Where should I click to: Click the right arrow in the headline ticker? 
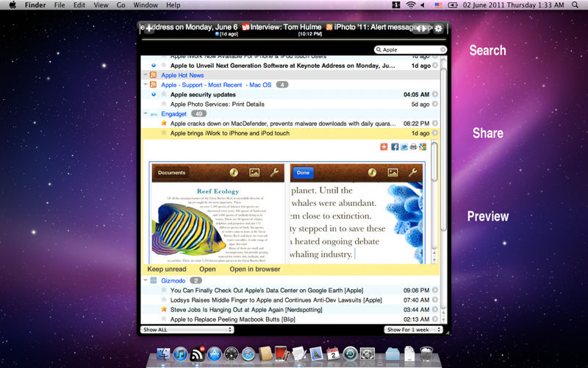(426, 29)
